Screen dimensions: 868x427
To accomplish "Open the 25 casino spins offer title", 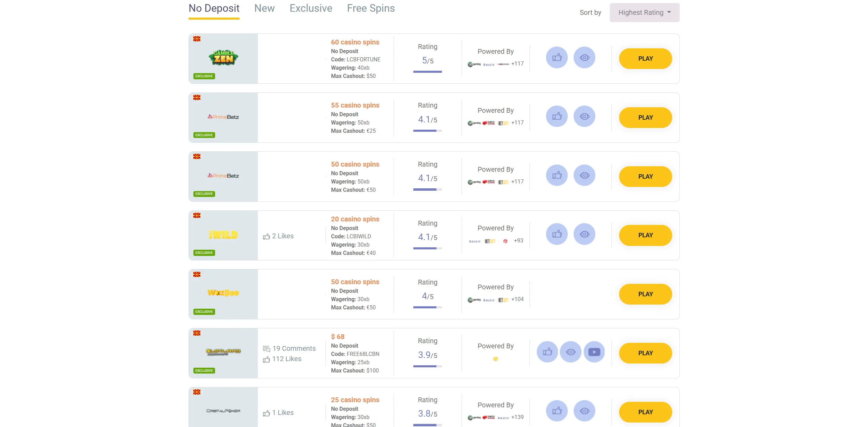I will [x=355, y=400].
